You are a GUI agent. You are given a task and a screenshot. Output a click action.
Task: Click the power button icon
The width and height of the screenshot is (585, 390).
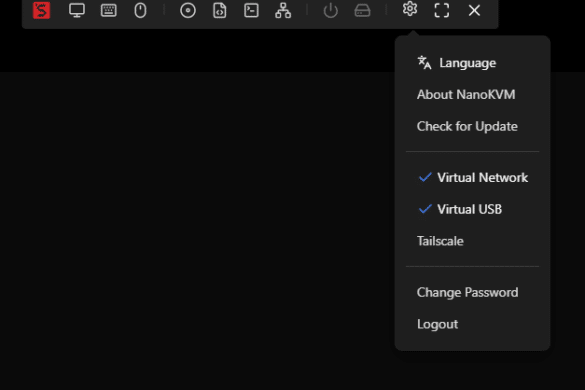(331, 10)
